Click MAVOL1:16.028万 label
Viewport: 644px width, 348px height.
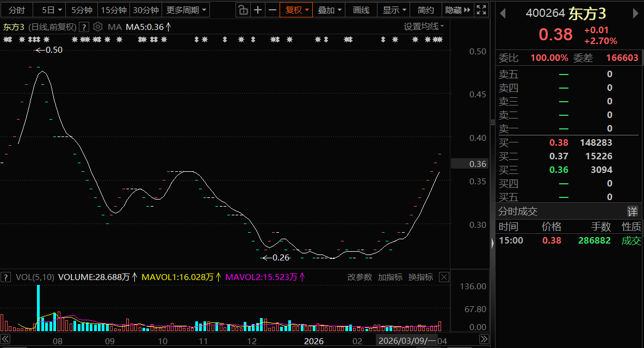click(181, 277)
